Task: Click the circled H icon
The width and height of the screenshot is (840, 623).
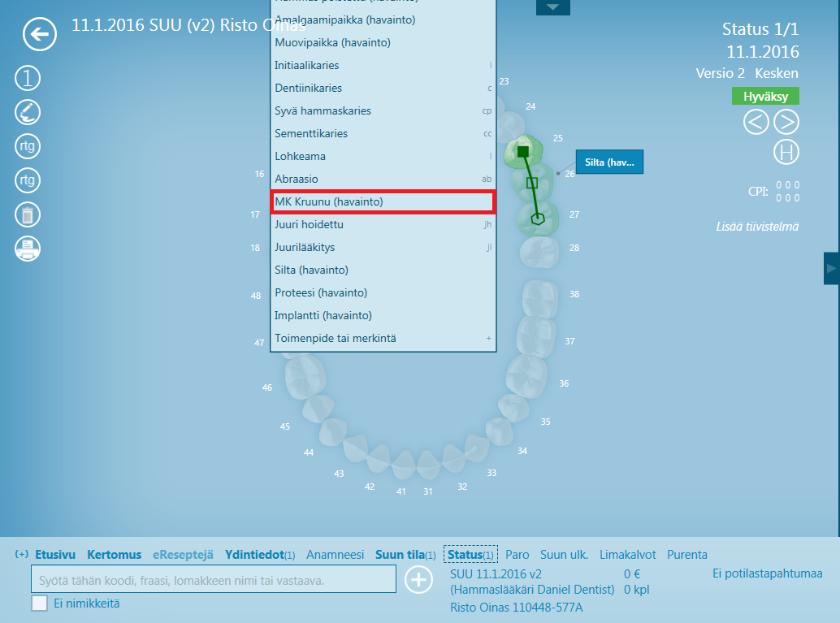Action: (786, 152)
